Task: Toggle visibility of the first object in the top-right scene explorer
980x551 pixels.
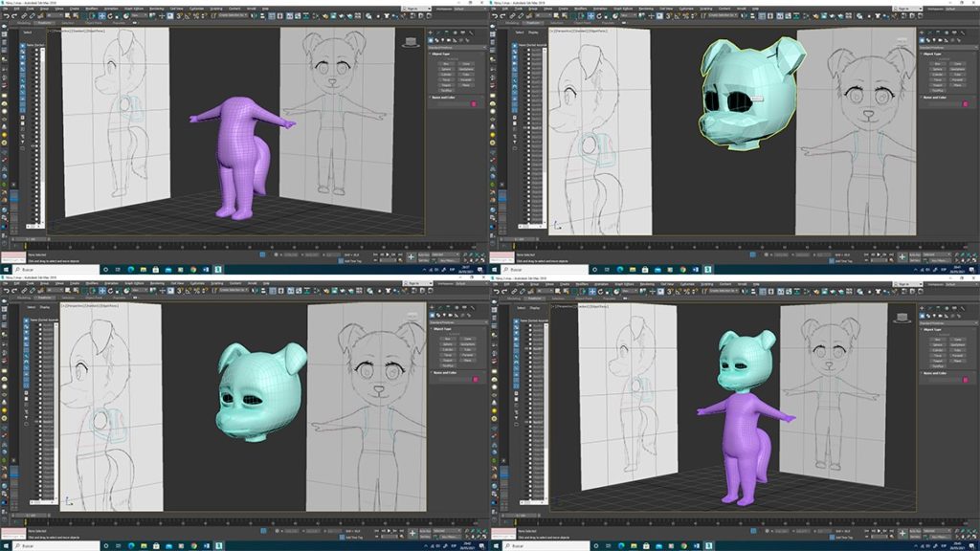Action: (x=529, y=51)
